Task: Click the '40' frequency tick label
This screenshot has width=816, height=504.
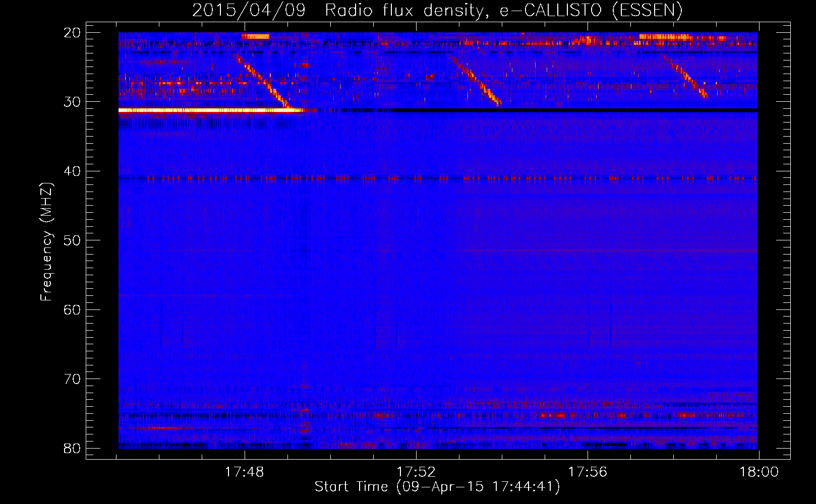Action: coord(72,171)
